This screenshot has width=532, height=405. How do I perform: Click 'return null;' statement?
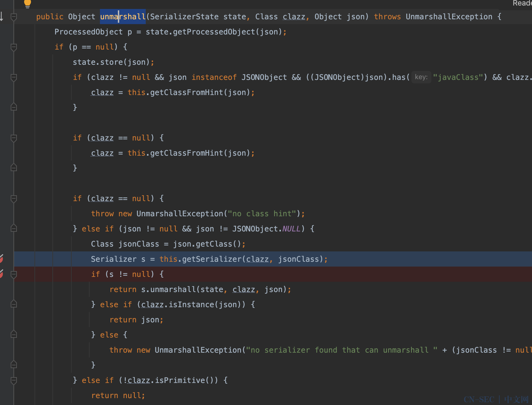click(118, 395)
